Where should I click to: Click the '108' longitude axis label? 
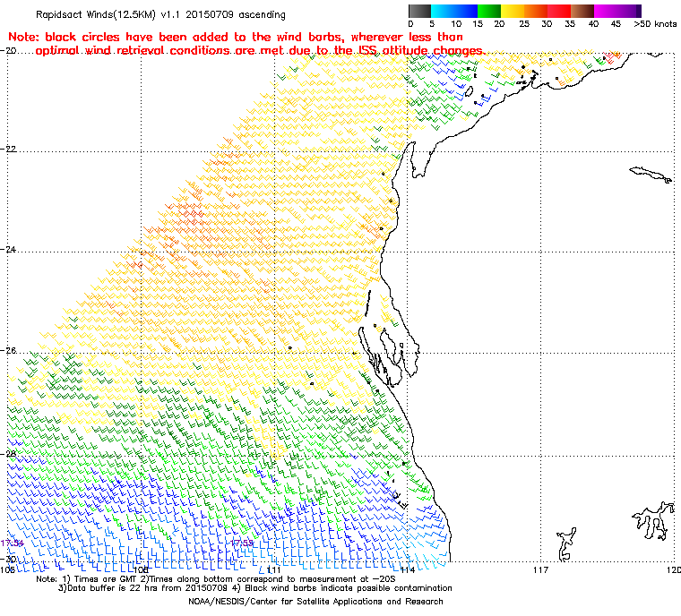pos(141,569)
